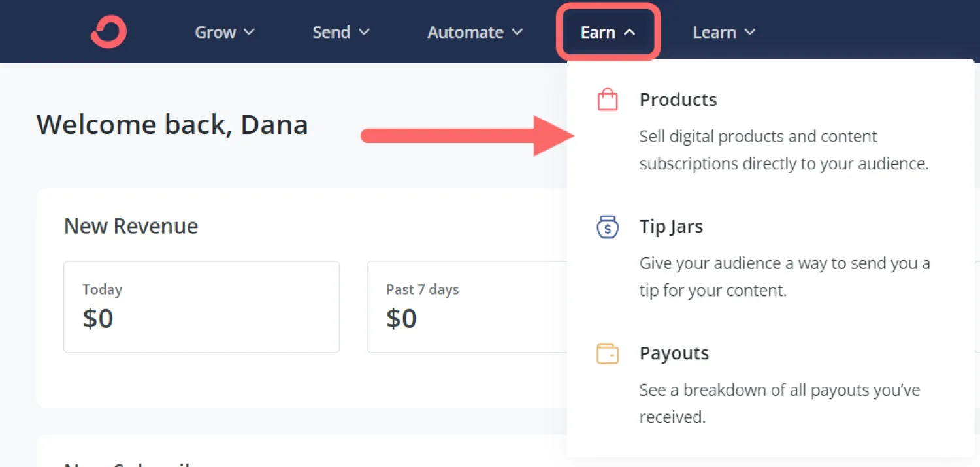Click the Products shopping bag icon

coord(608,100)
